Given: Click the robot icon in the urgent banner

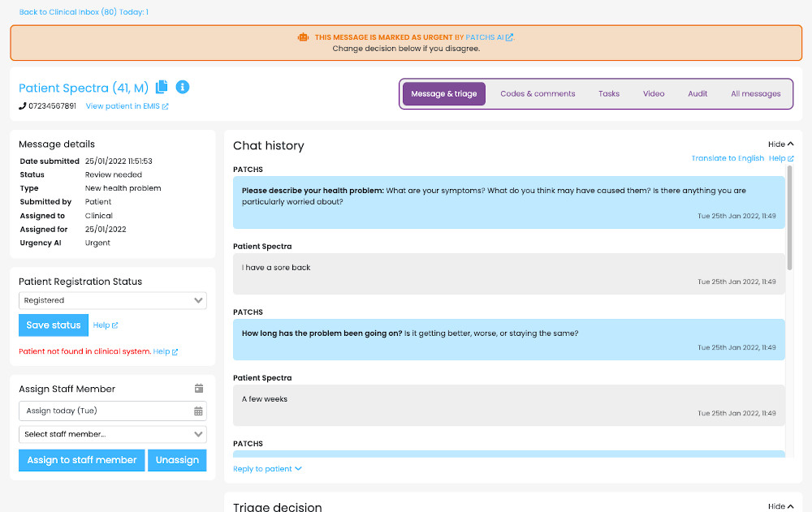Looking at the screenshot, I should coord(303,37).
